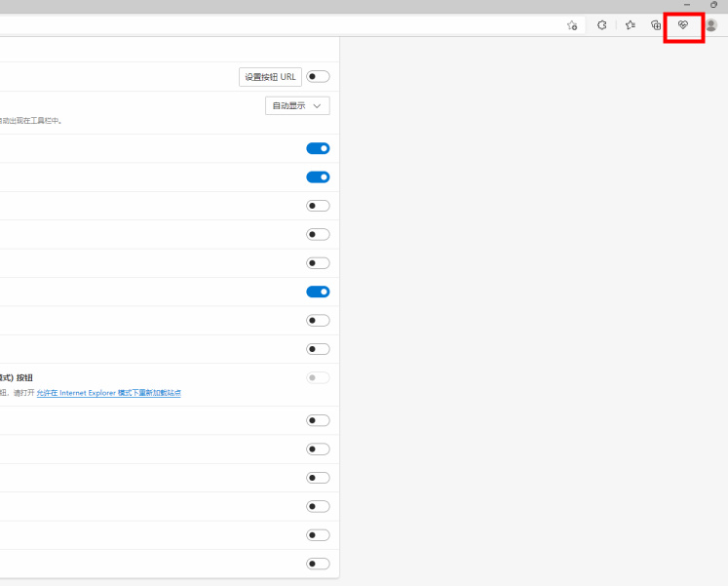Toggle the switch beside 设置按钮 URL

point(318,77)
